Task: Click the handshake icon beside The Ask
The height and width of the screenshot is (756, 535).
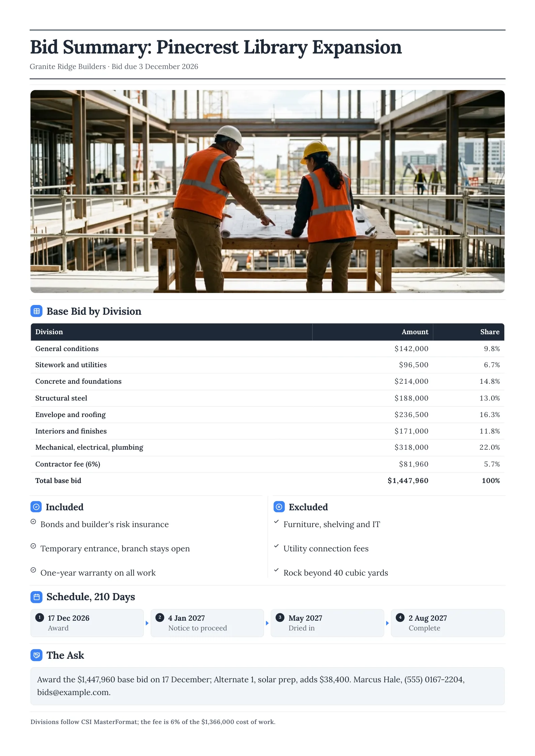Action: click(x=36, y=655)
